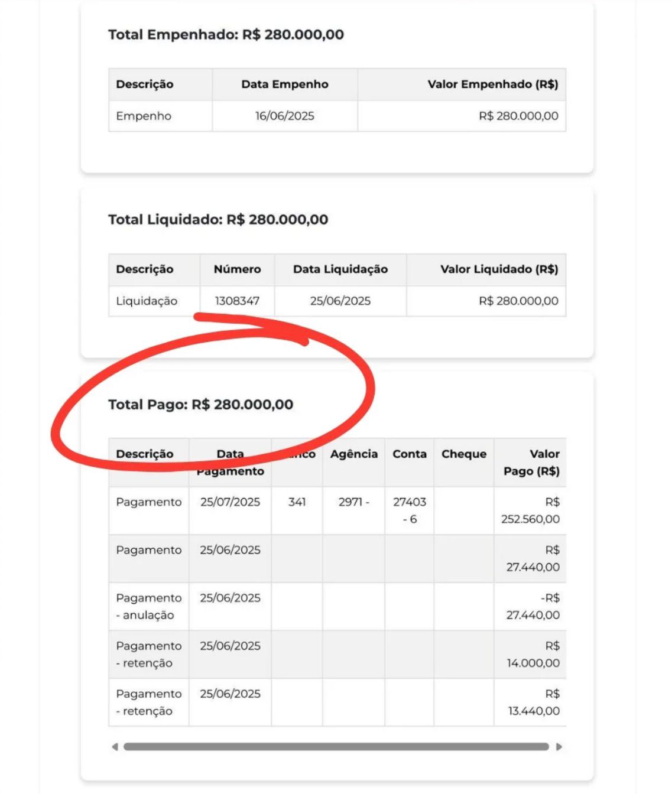Click the left scroll arrow below payments table
The height and width of the screenshot is (794, 672).
click(115, 747)
